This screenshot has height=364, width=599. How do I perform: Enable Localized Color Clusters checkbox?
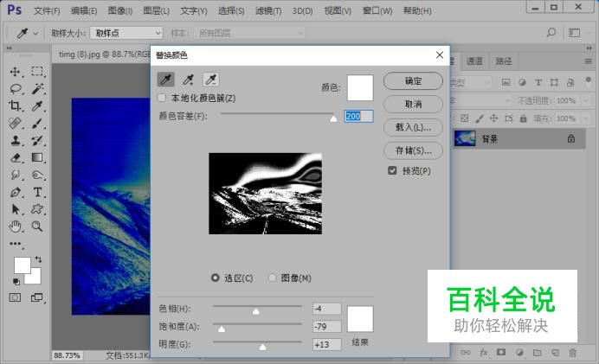[x=163, y=98]
